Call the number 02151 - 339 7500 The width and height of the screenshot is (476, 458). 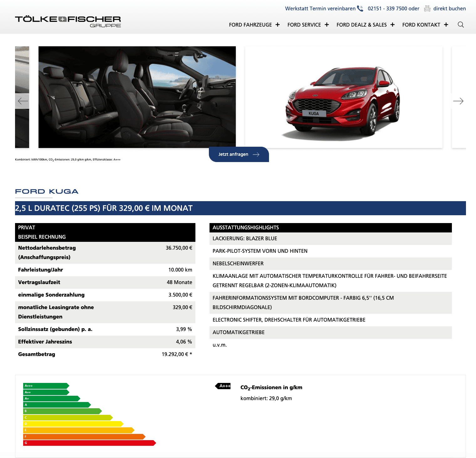[x=388, y=8]
